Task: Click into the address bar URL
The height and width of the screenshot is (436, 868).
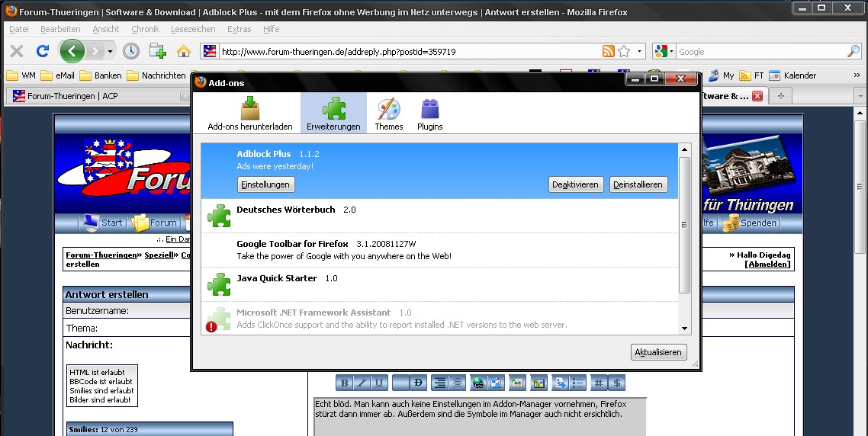Action: [x=410, y=52]
